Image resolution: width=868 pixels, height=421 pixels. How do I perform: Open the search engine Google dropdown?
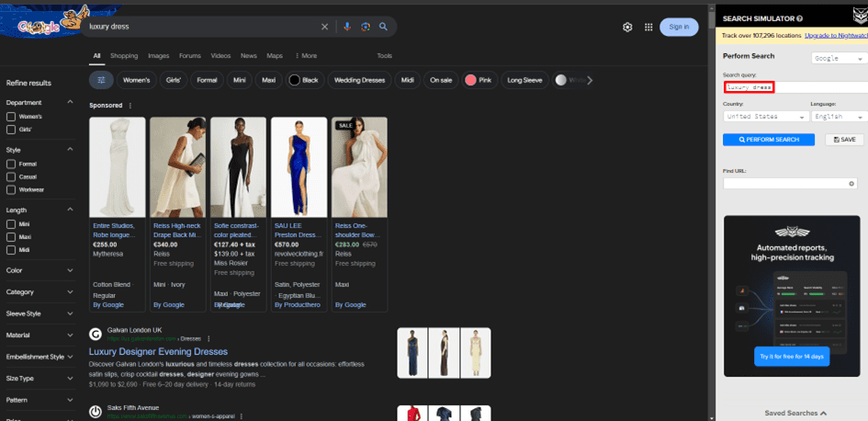[840, 58]
